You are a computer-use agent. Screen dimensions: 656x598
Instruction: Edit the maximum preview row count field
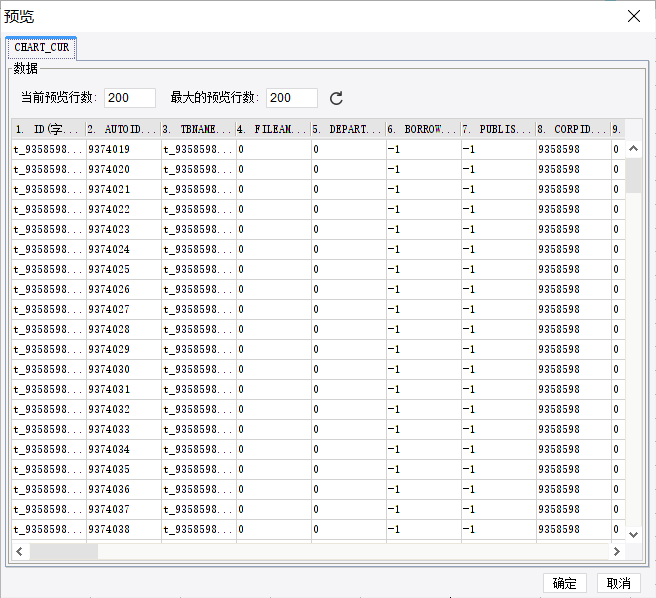click(x=292, y=98)
